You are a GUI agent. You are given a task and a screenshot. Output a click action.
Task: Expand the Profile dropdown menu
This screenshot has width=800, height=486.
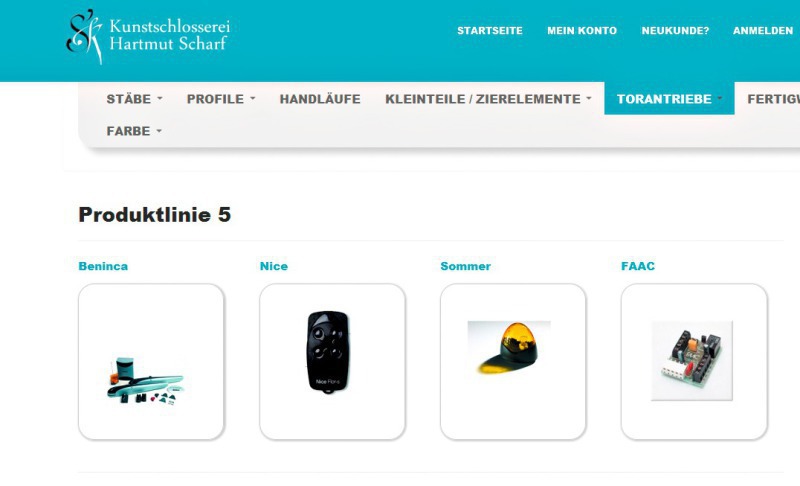tap(221, 99)
